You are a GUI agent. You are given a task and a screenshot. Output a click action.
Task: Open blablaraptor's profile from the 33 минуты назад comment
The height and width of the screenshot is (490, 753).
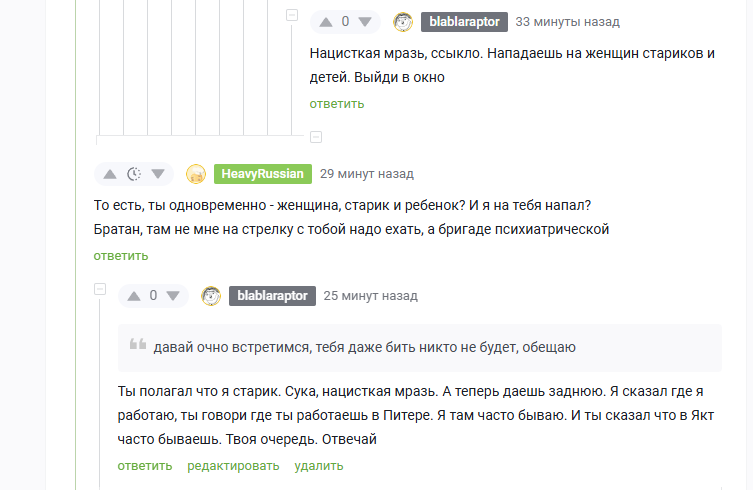(464, 21)
